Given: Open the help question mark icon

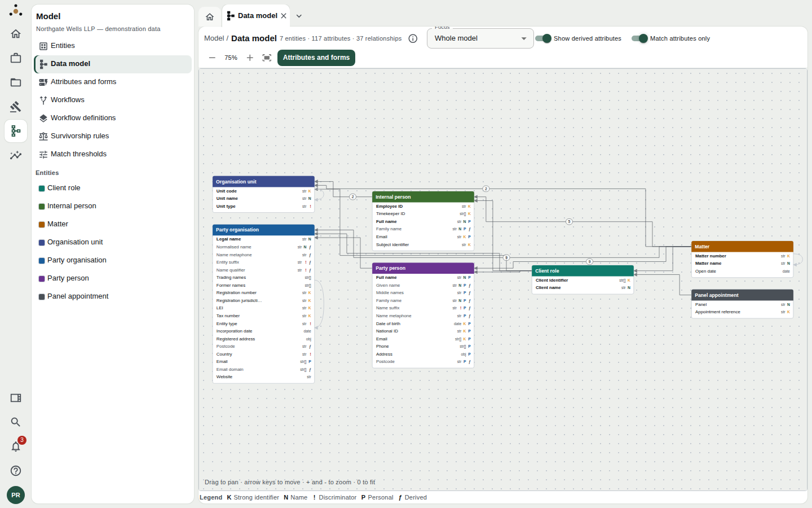Looking at the screenshot, I should 16,471.
